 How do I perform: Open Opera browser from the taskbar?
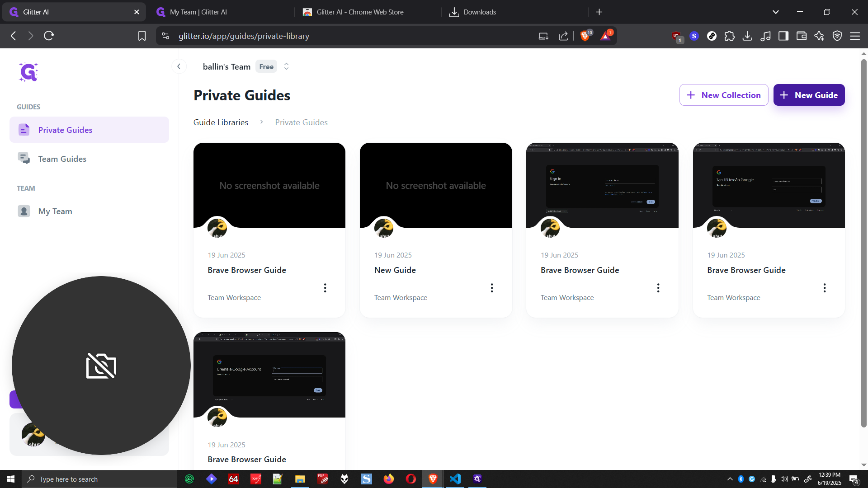pyautogui.click(x=411, y=479)
